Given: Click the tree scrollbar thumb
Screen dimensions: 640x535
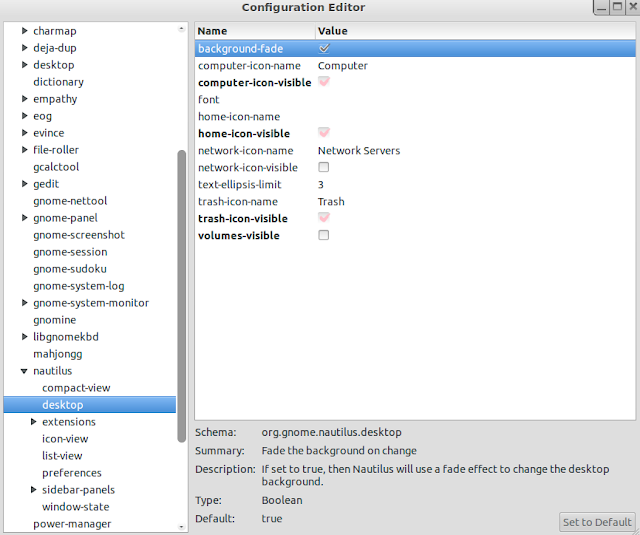Looking at the screenshot, I should click(182, 296).
